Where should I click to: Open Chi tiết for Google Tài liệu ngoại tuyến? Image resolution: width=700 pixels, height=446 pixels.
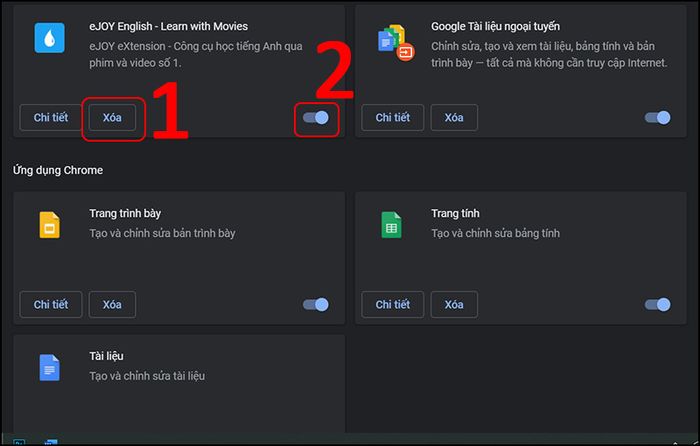tap(392, 117)
